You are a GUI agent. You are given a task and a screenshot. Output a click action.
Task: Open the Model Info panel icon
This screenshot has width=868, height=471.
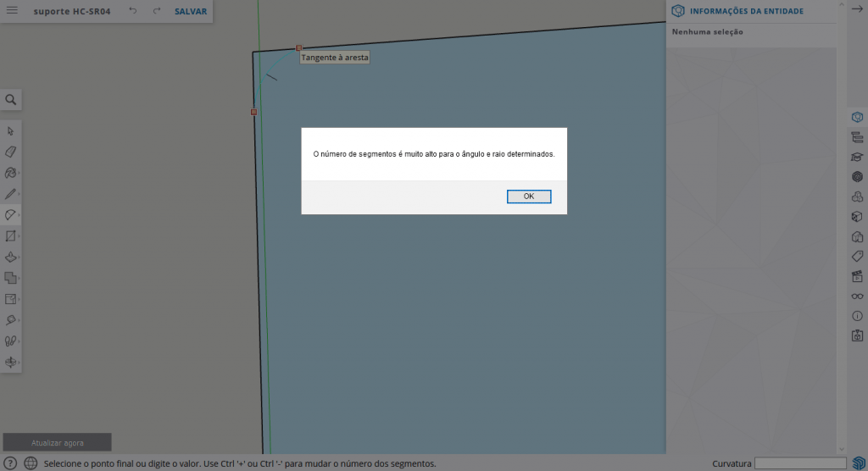[x=857, y=316]
